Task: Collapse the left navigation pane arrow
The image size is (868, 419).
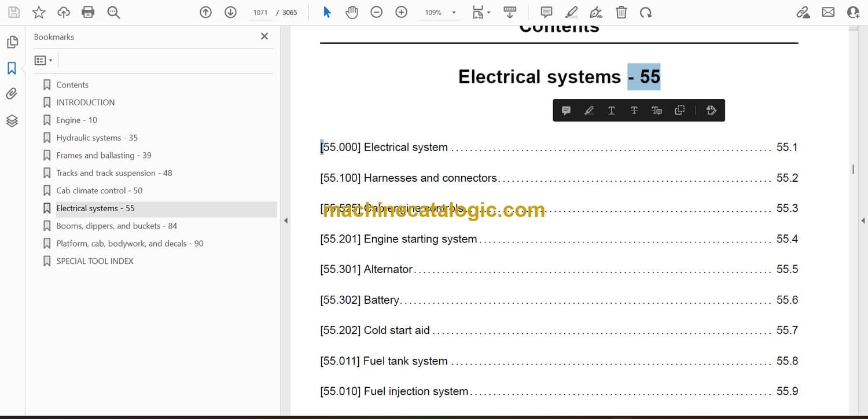Action: click(286, 220)
